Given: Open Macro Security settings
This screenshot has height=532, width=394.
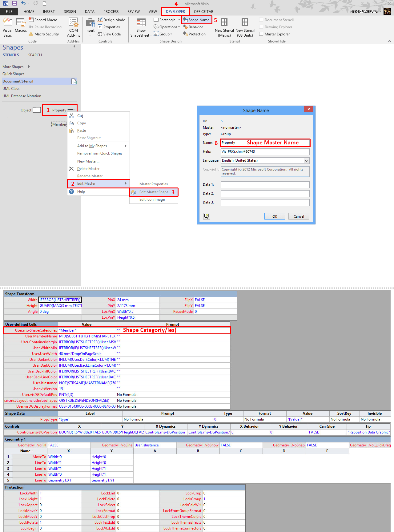Looking at the screenshot, I should point(44,34).
